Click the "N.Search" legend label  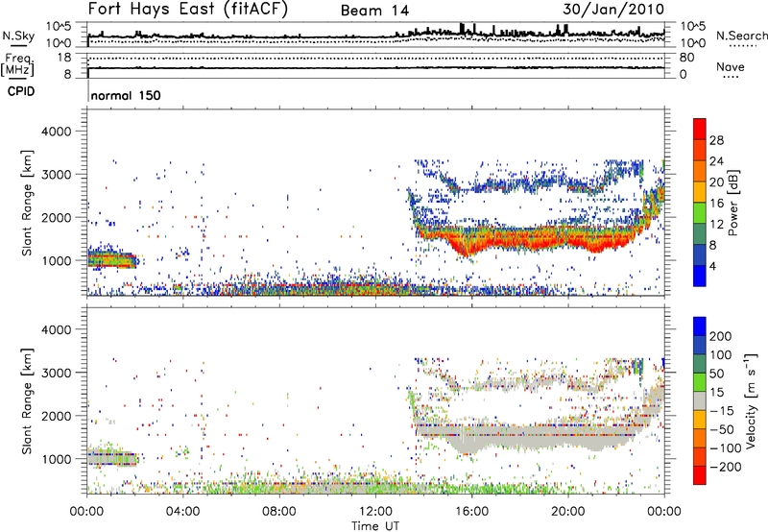[x=741, y=36]
